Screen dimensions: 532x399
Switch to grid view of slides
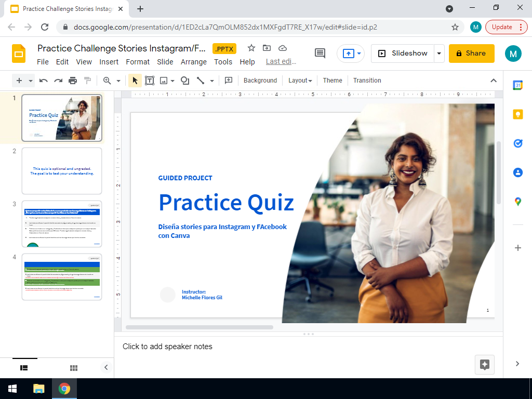tap(74, 368)
